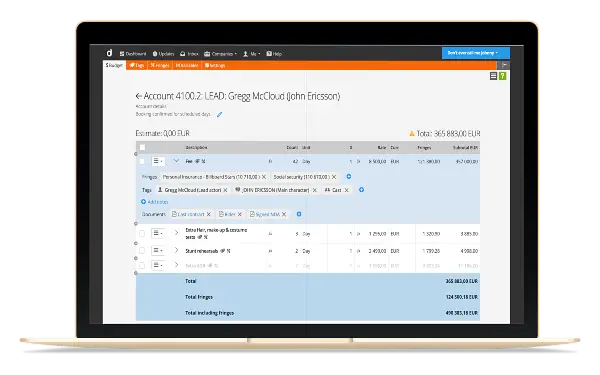Click the gray collapse button on orange bar
The width and height of the screenshot is (600, 375).
pyautogui.click(x=505, y=65)
